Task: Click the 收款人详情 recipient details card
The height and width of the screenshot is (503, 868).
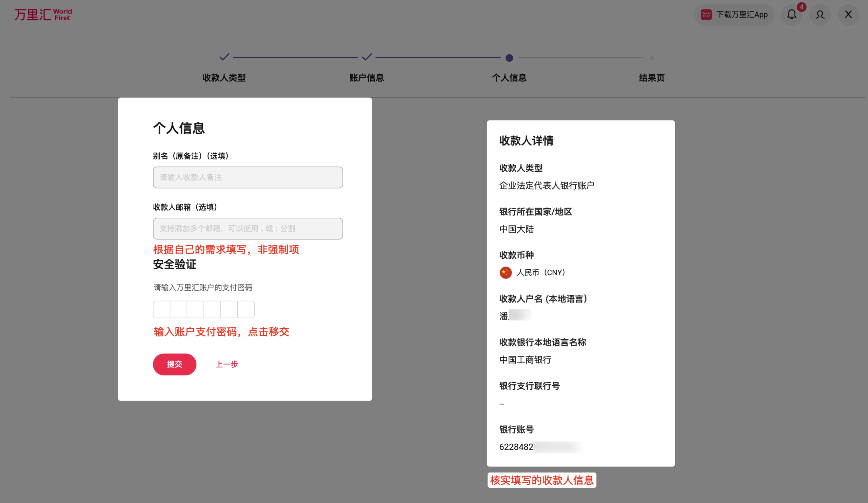Action: 580,293
